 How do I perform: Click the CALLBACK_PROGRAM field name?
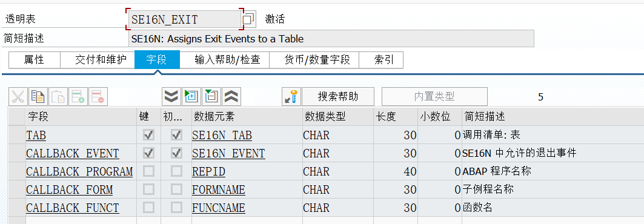[x=80, y=171]
